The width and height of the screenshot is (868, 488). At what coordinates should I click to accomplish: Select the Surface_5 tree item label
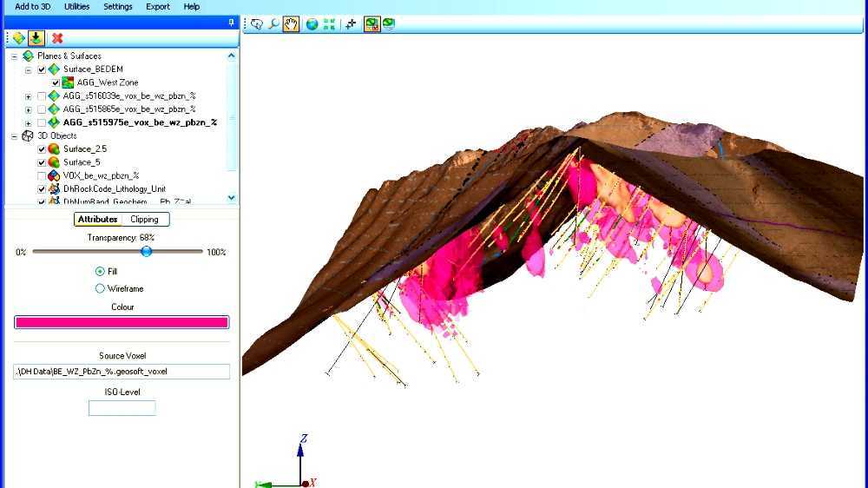point(82,162)
